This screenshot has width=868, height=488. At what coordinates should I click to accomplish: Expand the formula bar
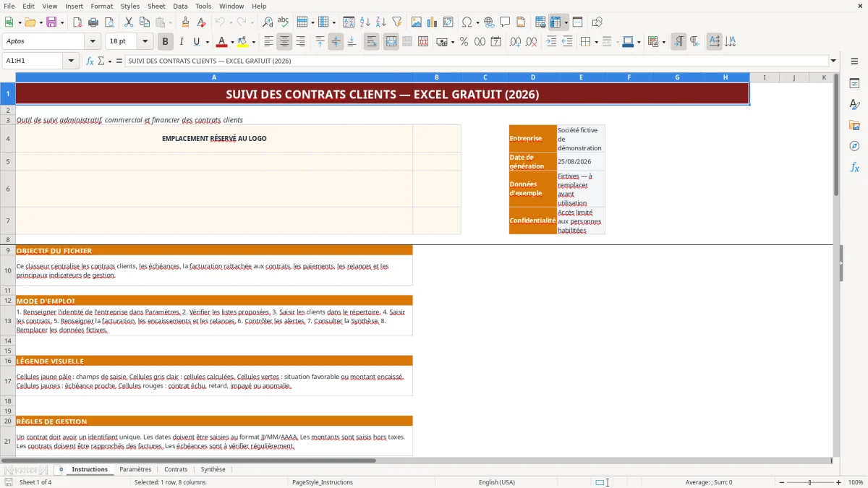coord(834,61)
